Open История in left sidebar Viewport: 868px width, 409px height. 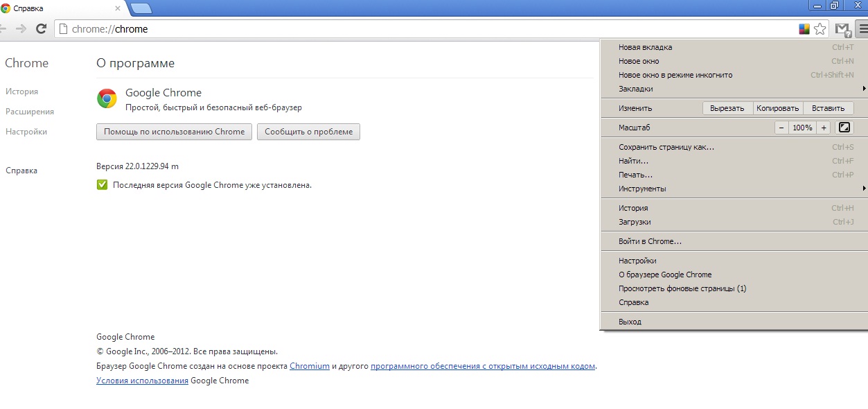click(x=21, y=92)
